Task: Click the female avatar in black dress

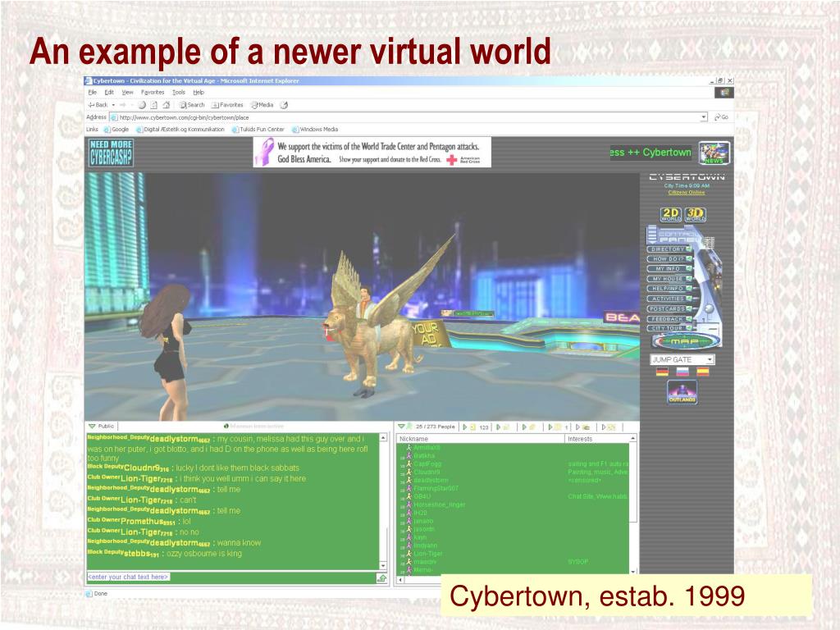Action: point(166,353)
